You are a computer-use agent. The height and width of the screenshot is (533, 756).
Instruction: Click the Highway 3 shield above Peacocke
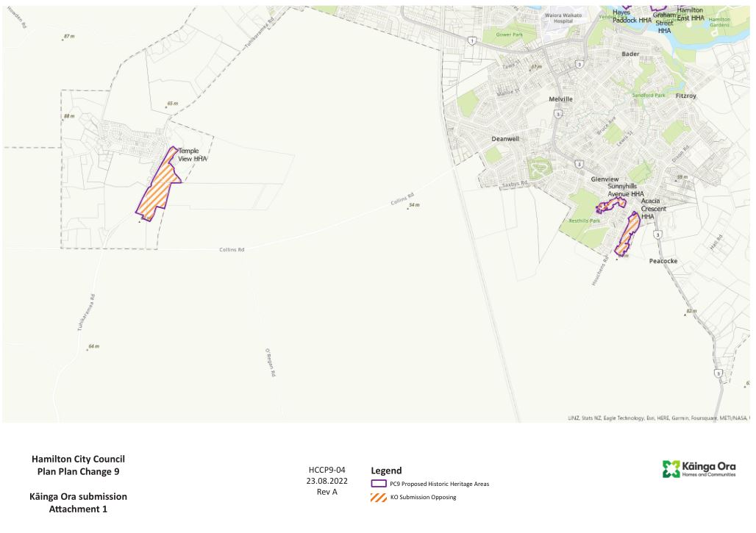pos(657,235)
